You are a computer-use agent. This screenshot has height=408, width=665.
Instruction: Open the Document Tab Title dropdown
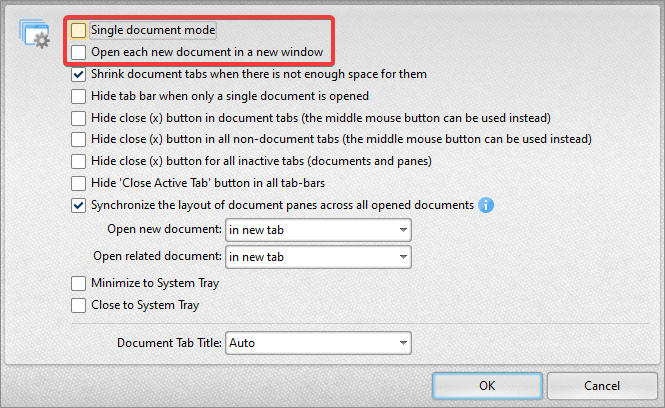[x=319, y=343]
